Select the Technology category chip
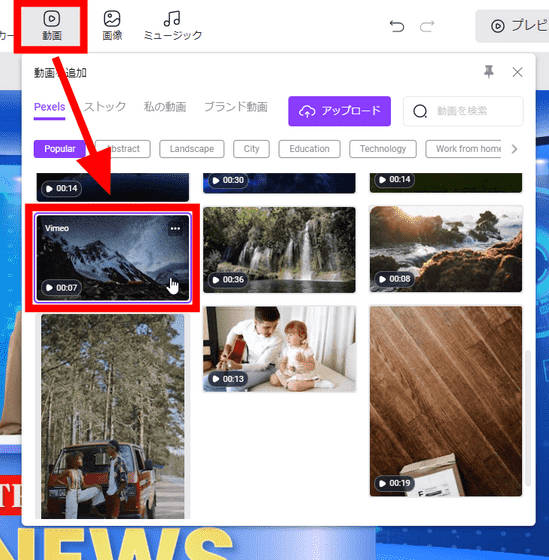This screenshot has height=560, width=549. point(383,149)
